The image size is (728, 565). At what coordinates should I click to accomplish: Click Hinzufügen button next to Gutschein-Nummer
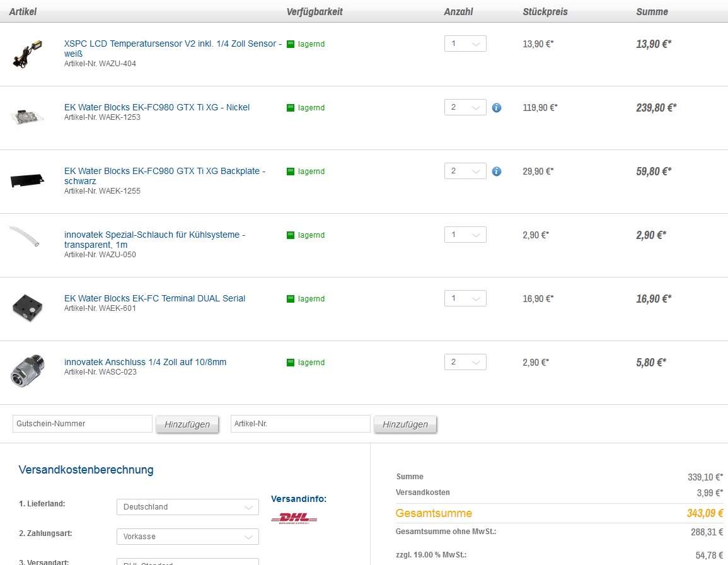(x=187, y=424)
